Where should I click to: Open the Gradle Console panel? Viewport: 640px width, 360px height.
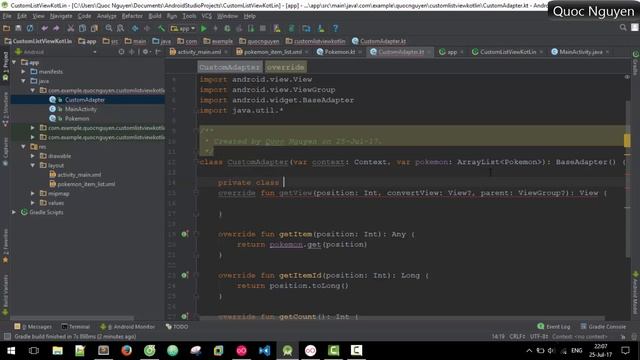click(603, 327)
